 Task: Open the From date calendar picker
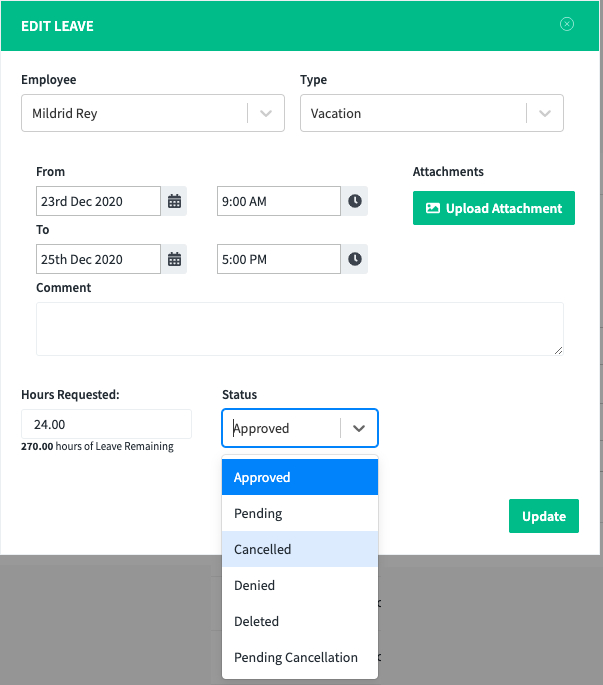[x=174, y=201]
